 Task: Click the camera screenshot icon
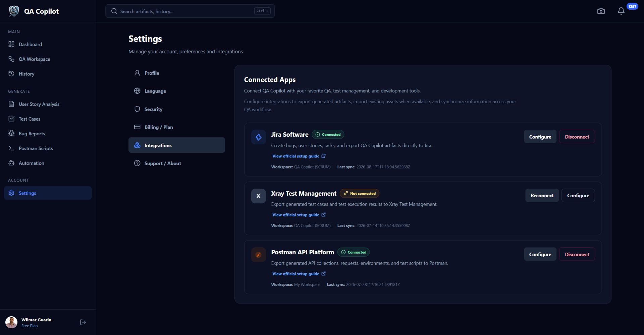(601, 11)
